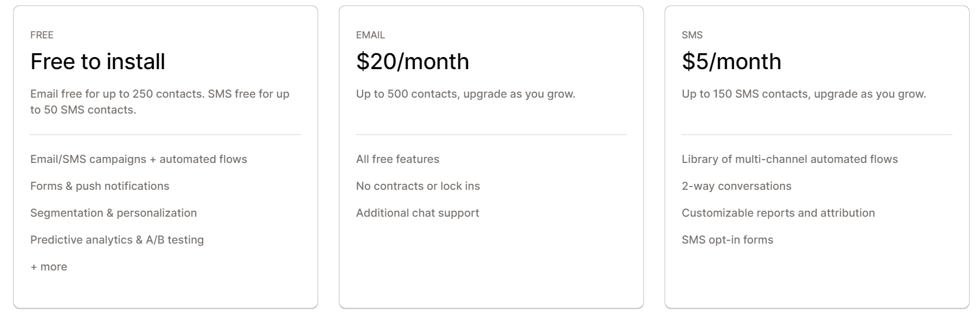Click the FREE plan label
This screenshot has width=980, height=316.
42,35
